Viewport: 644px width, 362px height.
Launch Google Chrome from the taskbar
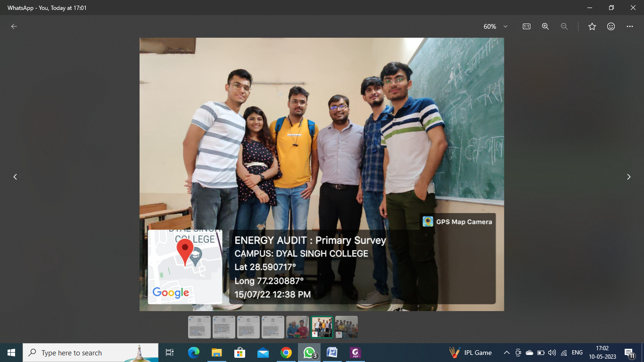click(x=286, y=353)
